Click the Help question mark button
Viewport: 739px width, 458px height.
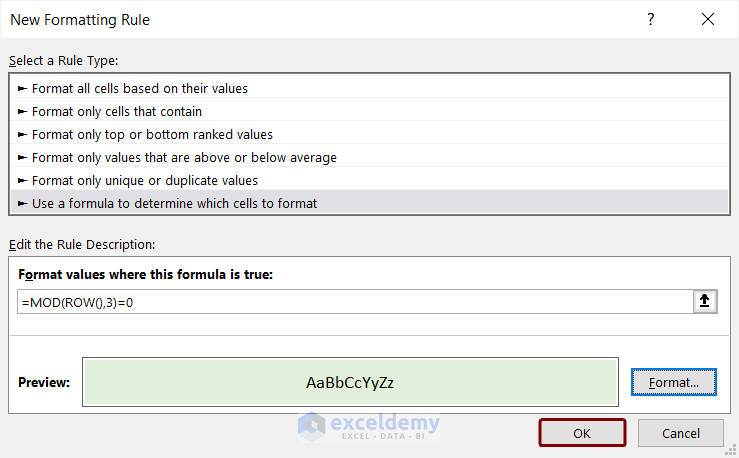(x=651, y=19)
